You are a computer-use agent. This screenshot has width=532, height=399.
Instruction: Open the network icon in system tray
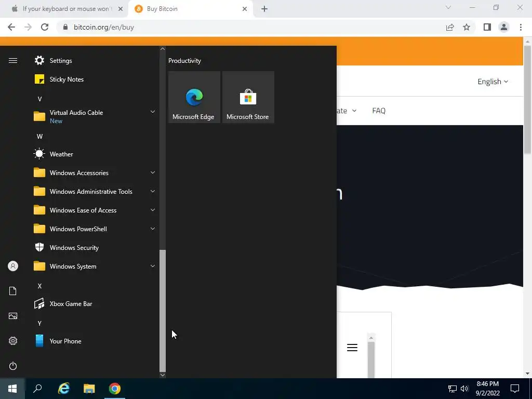[453, 389]
